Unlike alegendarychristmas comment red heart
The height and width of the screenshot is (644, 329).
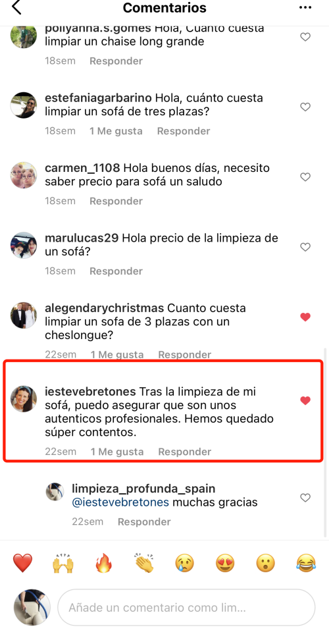[x=305, y=317]
